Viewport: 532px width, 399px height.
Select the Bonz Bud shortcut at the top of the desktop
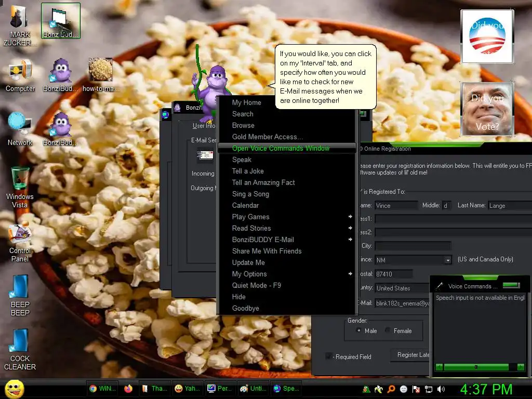(x=60, y=21)
